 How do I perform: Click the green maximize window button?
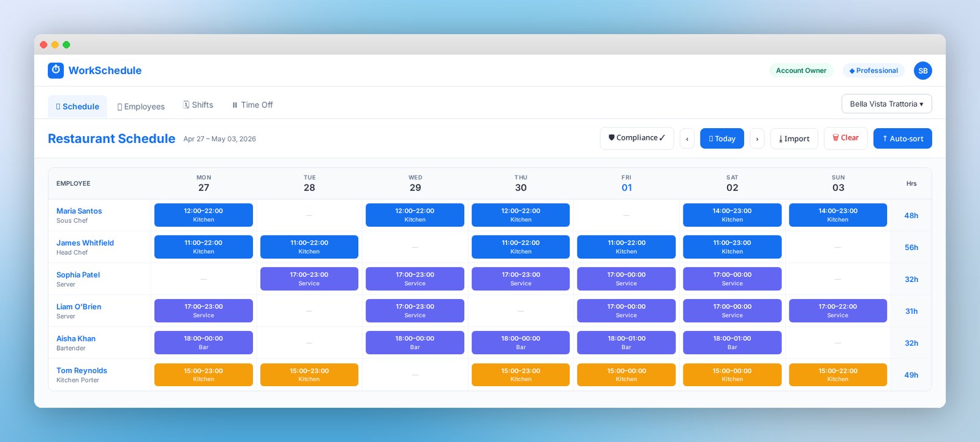tap(66, 45)
